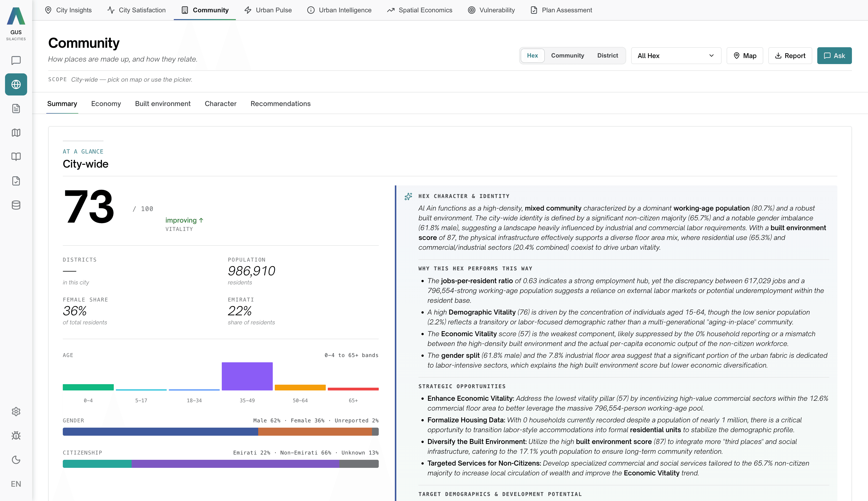Viewport: 868px width, 501px height.
Task: Click the teal Emirati citizenship segment
Action: pos(97,464)
